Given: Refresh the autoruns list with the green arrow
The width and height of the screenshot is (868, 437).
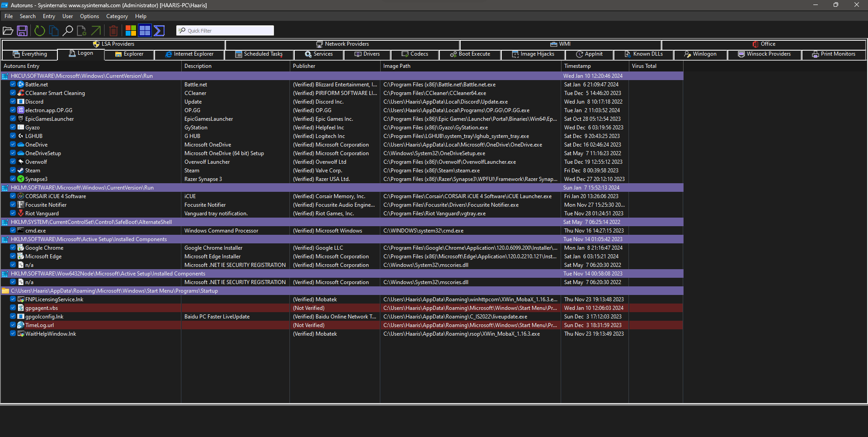Looking at the screenshot, I should coord(40,31).
